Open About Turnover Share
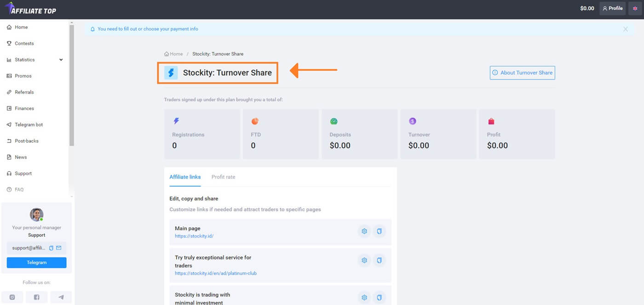 (x=522, y=73)
